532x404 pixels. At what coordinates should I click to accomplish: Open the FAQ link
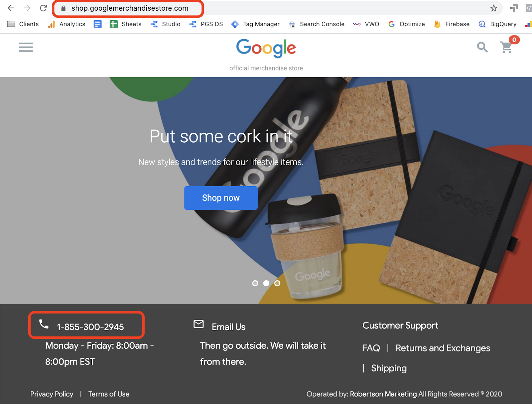(371, 348)
